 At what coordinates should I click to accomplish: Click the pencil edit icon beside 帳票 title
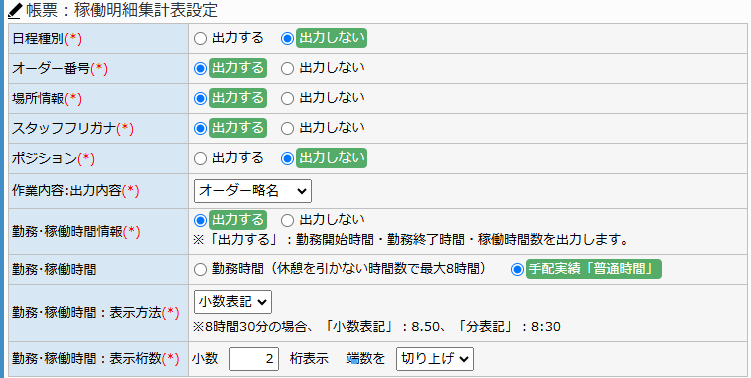[x=15, y=11]
